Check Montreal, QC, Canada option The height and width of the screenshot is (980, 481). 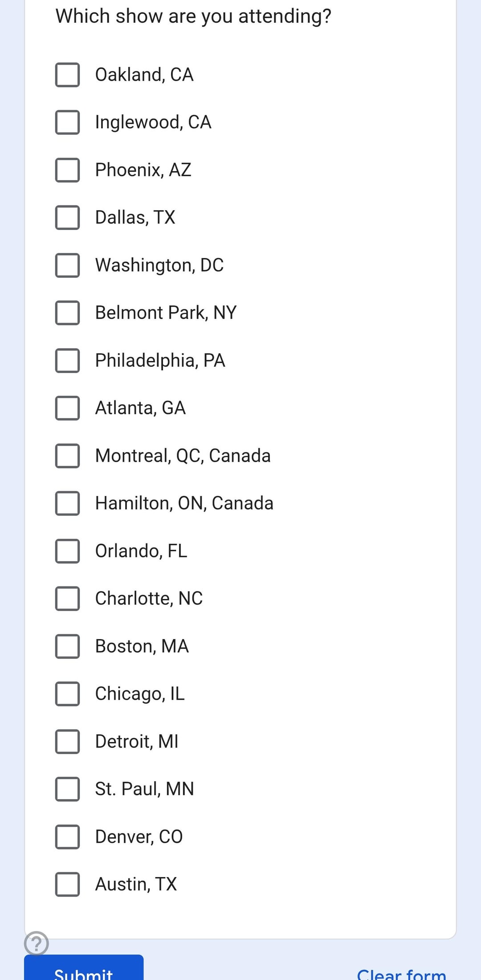[67, 456]
